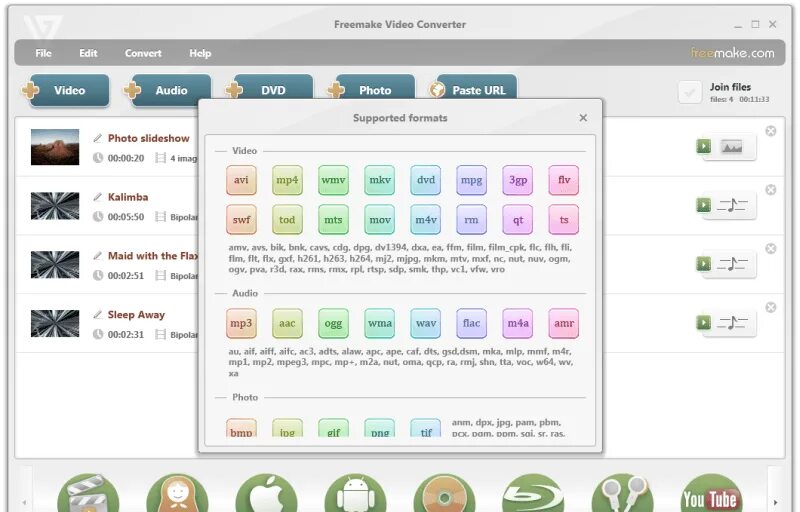Click the flv format icon
The image size is (800, 512).
coord(564,180)
